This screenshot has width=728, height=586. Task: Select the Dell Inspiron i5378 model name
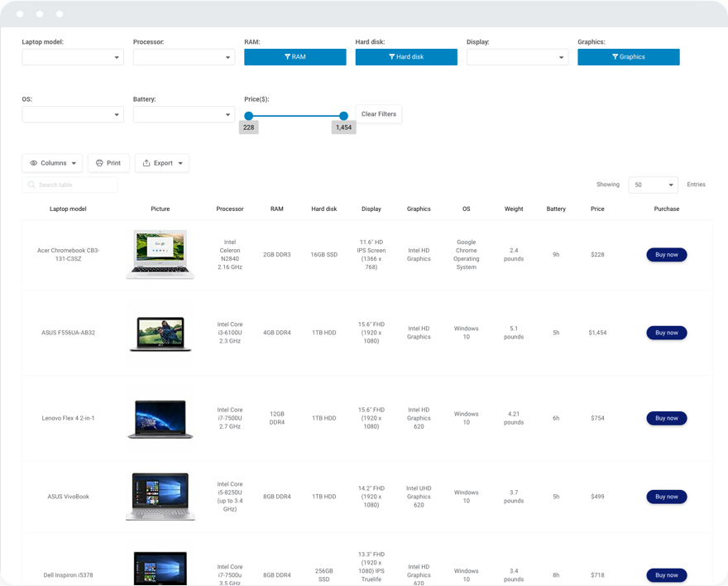pos(68,575)
